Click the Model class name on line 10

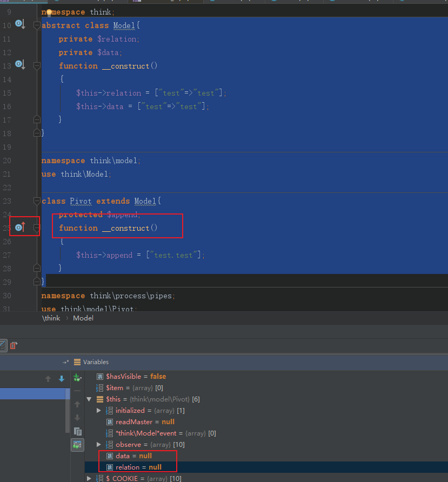(124, 25)
